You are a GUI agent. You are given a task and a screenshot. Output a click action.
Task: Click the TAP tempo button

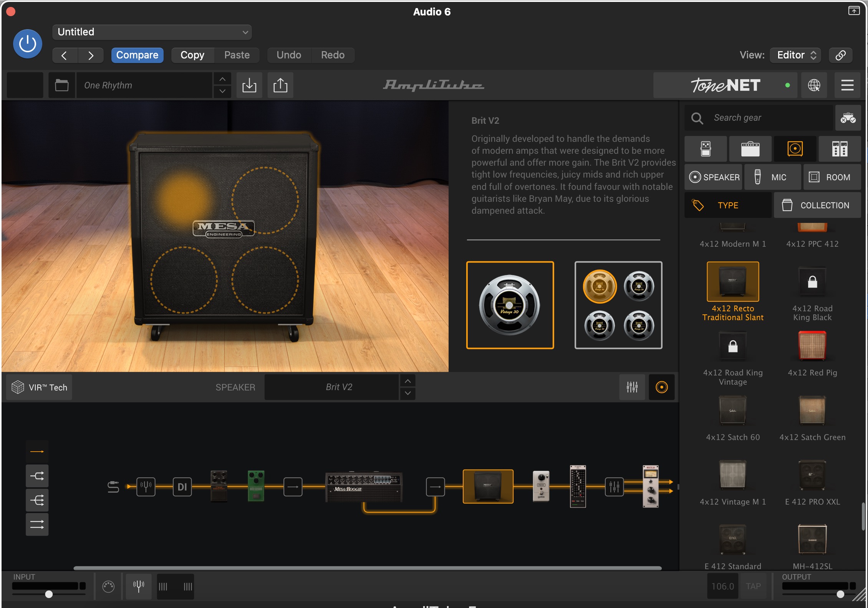[x=753, y=586]
